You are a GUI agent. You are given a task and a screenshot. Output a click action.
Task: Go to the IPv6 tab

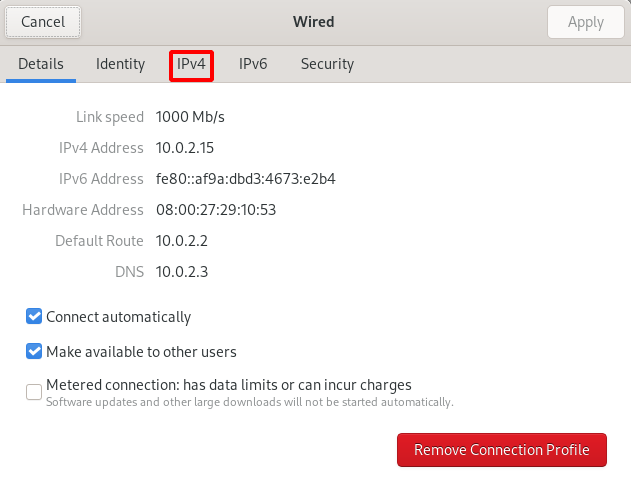coord(253,64)
